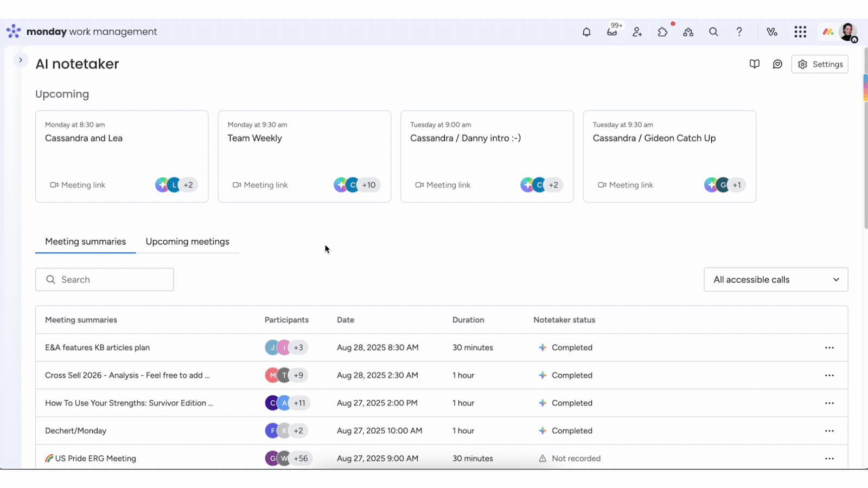Open the apps marketplace puzzle icon

tap(662, 32)
